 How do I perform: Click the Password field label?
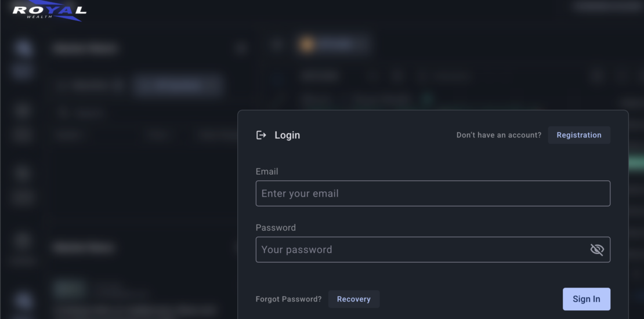point(276,228)
